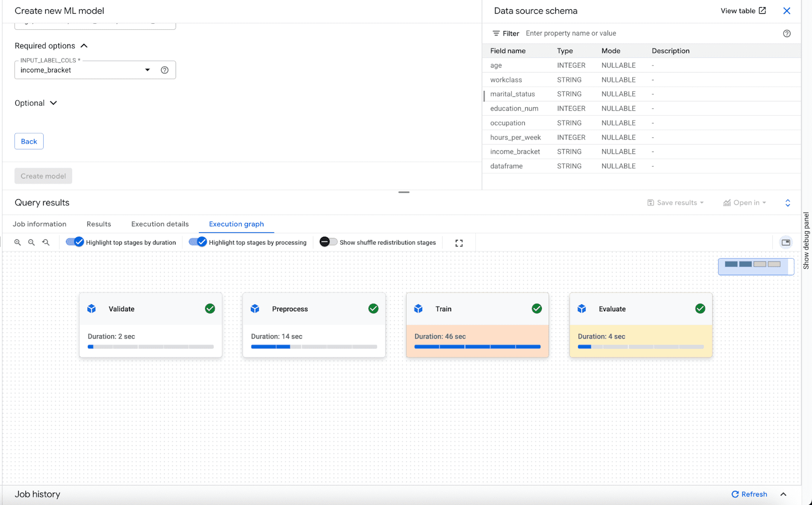Open the Results tab
Screen dimensions: 812x505
(x=98, y=224)
